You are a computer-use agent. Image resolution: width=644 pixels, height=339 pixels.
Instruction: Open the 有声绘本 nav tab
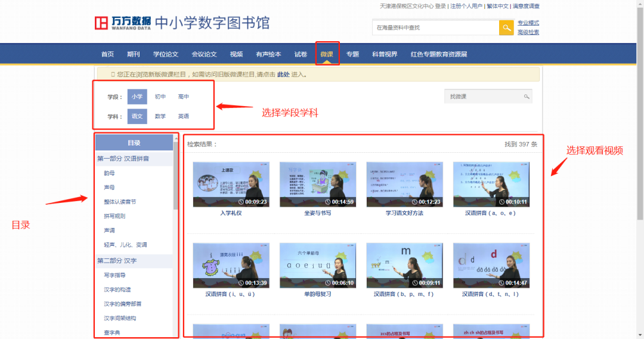268,54
